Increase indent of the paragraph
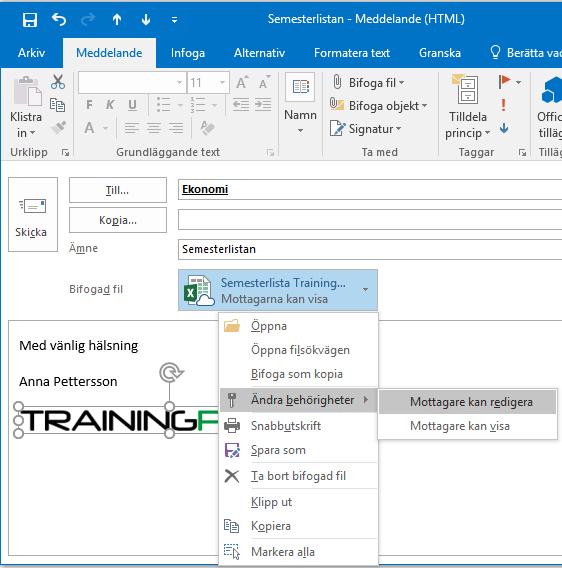Image resolution: width=562 pixels, height=568 pixels. [263, 105]
